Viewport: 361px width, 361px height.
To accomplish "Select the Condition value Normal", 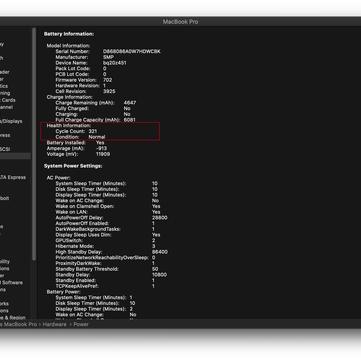I will (97, 137).
